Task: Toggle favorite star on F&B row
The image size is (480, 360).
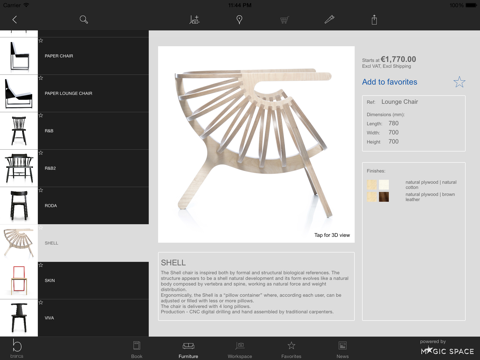Action: click(x=41, y=115)
